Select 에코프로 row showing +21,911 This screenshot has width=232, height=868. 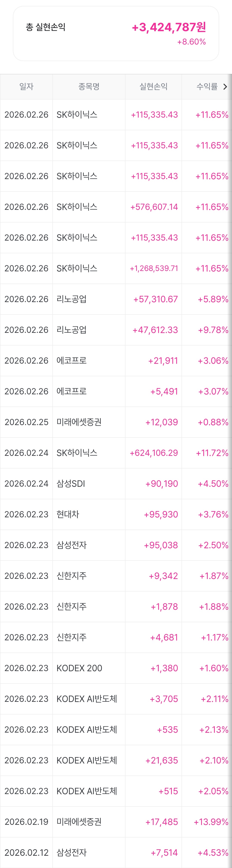116,361
